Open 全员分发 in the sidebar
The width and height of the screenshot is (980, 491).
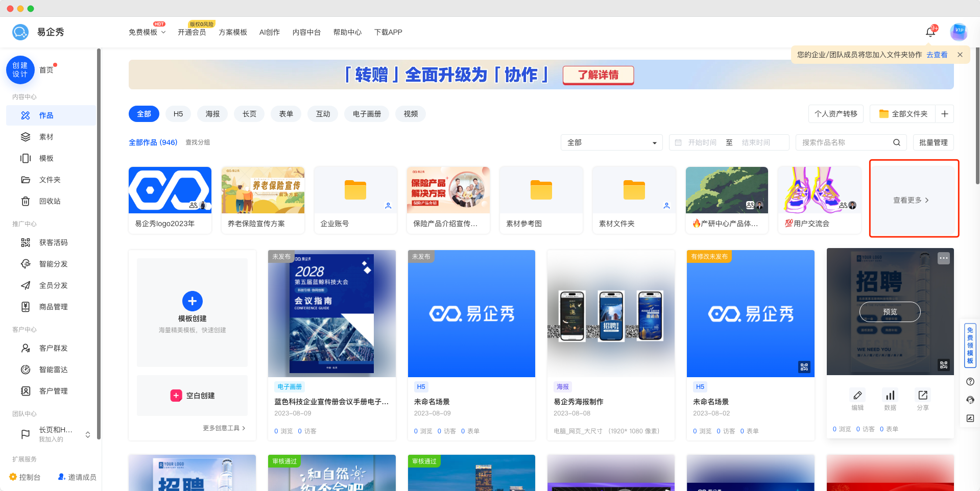pos(51,285)
